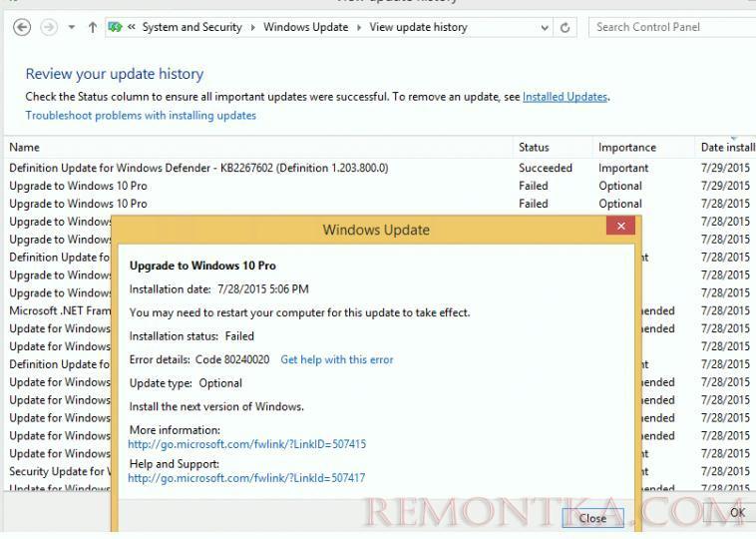Select Windows Update breadcrumb
This screenshot has width=756, height=539.
pos(305,27)
